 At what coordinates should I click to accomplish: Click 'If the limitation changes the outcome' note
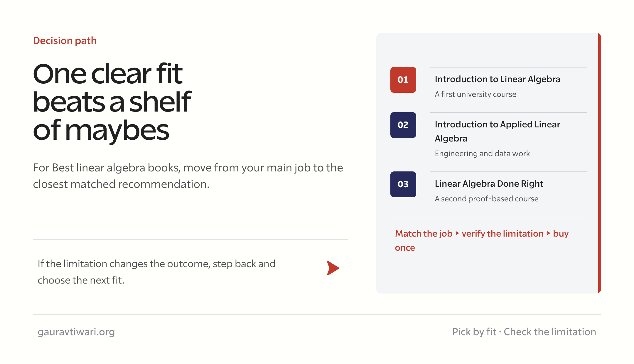pyautogui.click(x=156, y=272)
